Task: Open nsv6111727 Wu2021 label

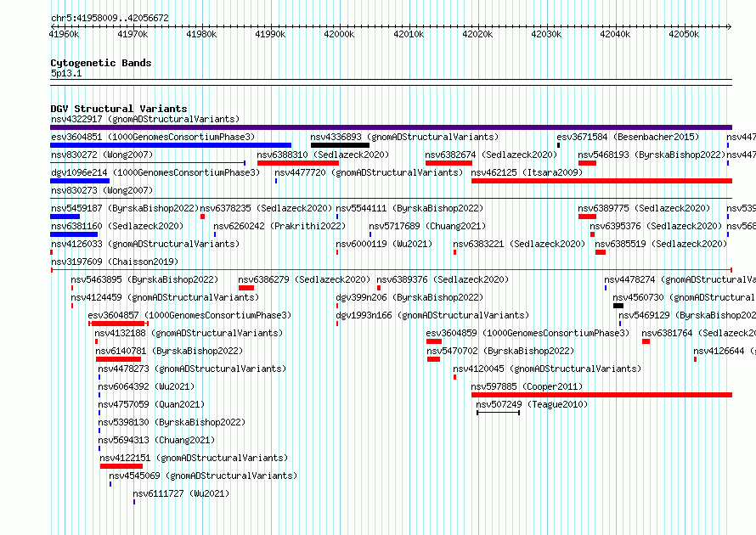Action: pyautogui.click(x=181, y=493)
